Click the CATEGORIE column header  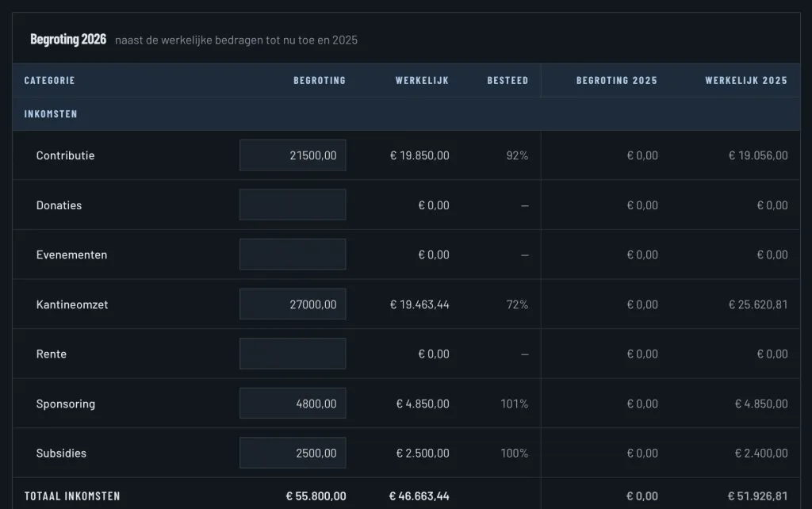tap(50, 80)
